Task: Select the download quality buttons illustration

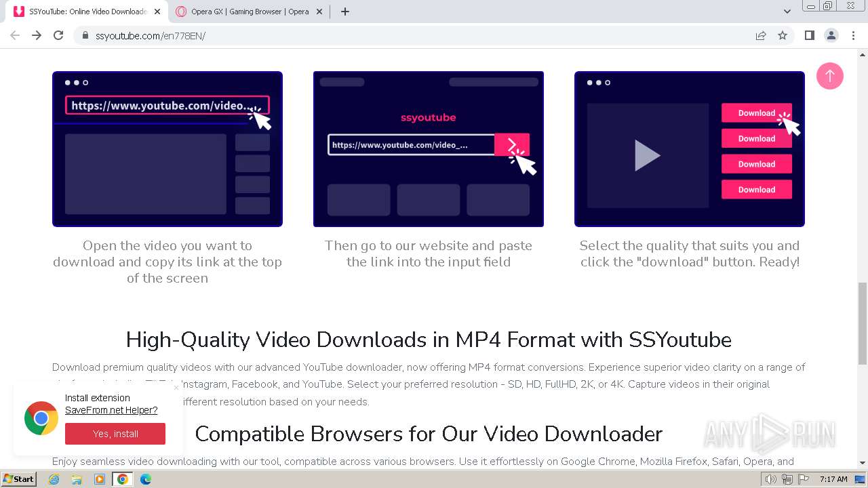Action: (x=690, y=149)
